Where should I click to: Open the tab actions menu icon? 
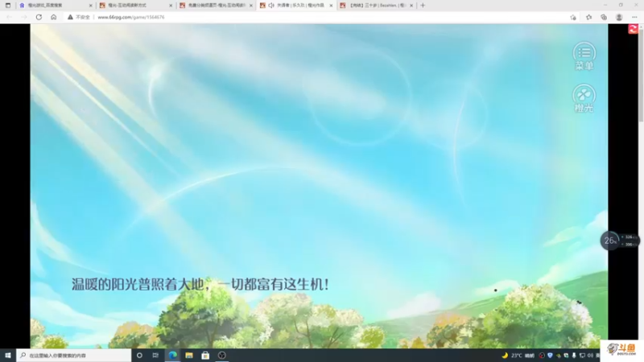[8, 6]
